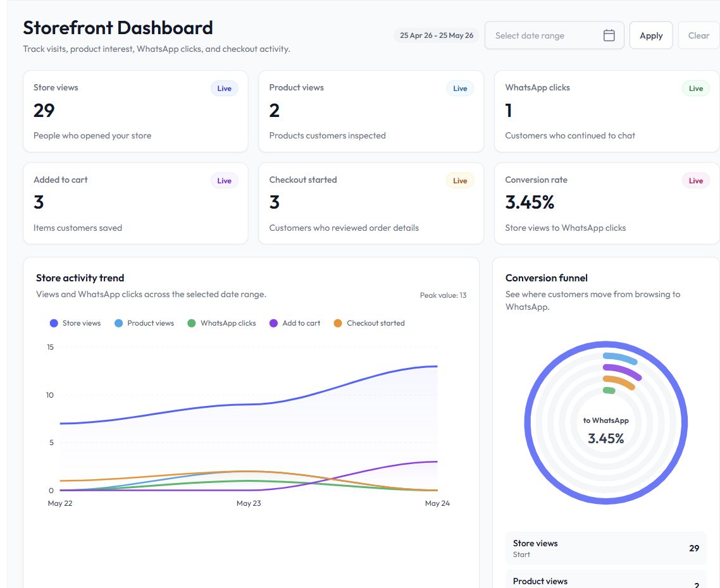Click the Conversion funnel heading
This screenshot has height=588, width=720.
[x=547, y=278]
